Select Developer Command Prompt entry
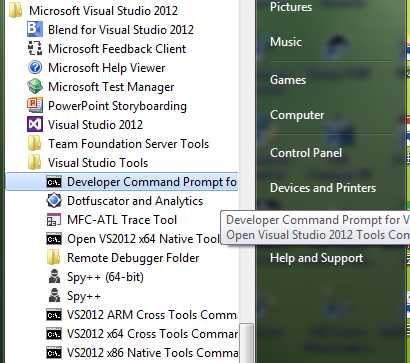The width and height of the screenshot is (410, 363). point(122,182)
